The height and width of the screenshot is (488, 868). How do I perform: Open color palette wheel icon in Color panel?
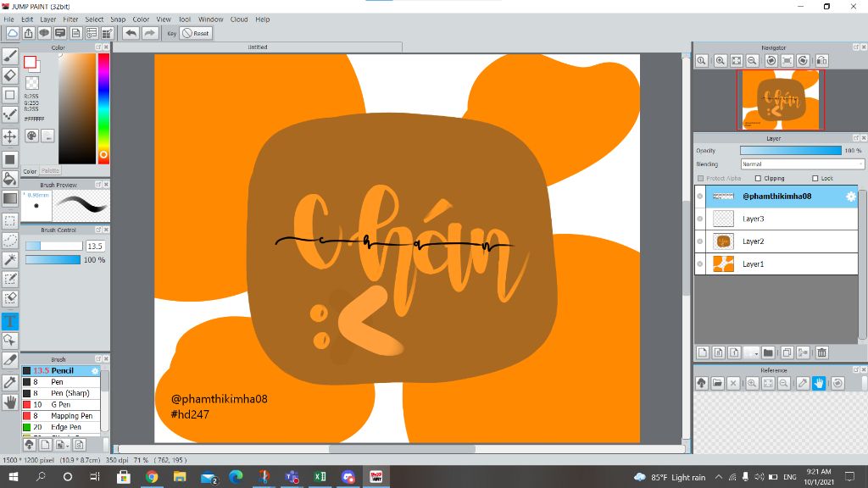tap(31, 136)
